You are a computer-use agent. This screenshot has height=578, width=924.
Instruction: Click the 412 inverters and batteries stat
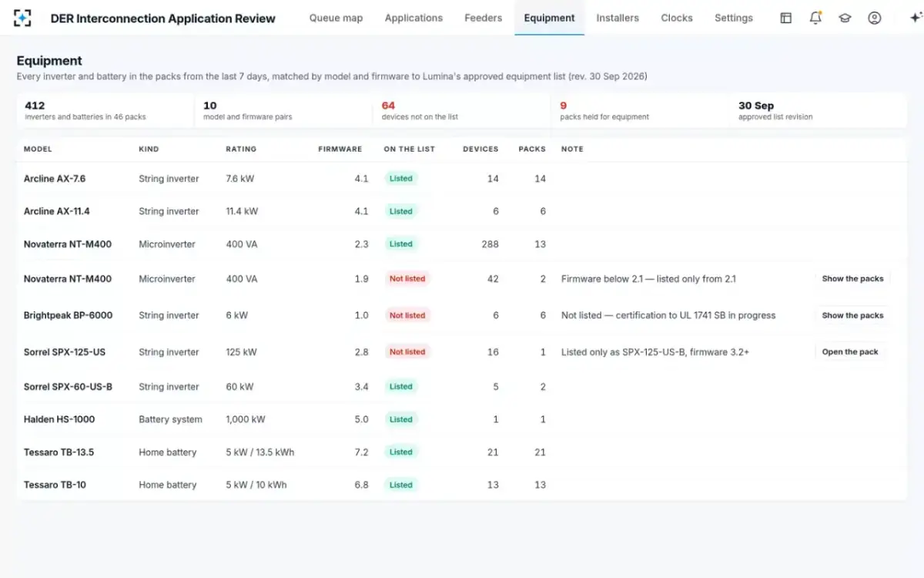pos(105,111)
